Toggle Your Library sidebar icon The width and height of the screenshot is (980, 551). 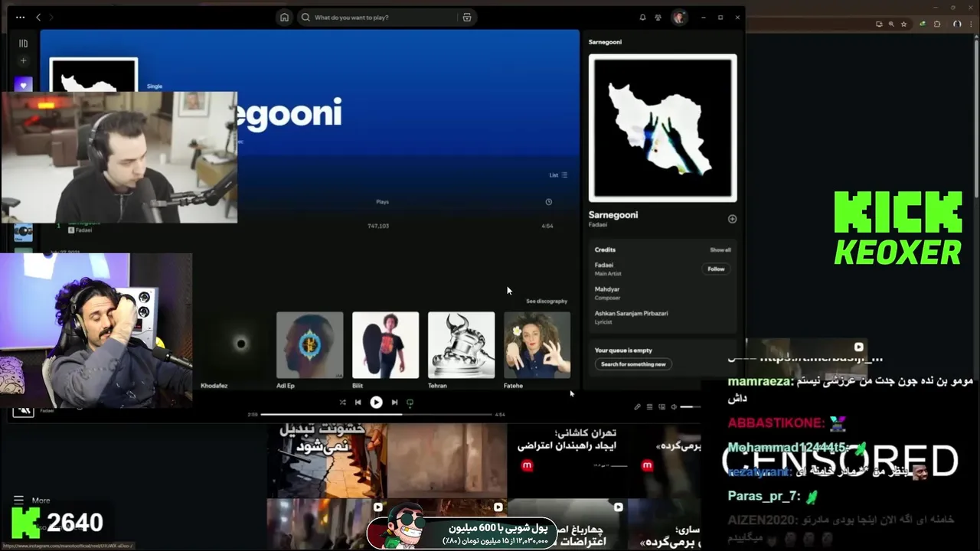[23, 44]
